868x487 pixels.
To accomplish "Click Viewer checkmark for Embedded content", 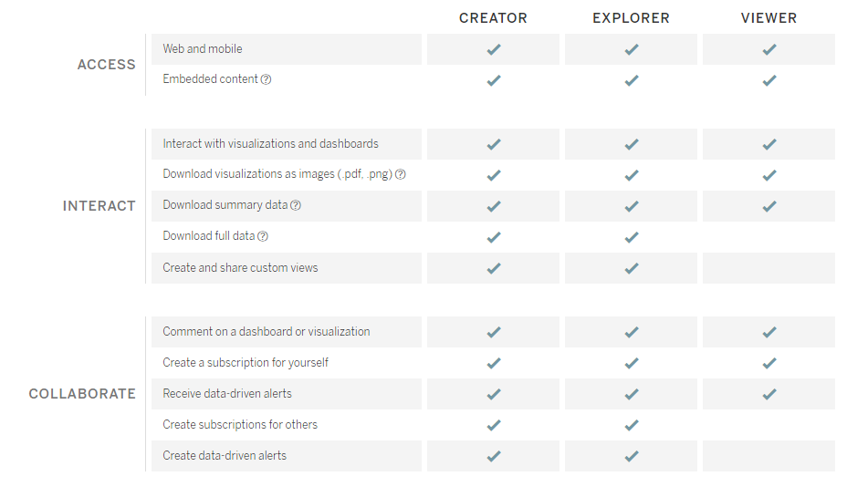I will pyautogui.click(x=769, y=80).
